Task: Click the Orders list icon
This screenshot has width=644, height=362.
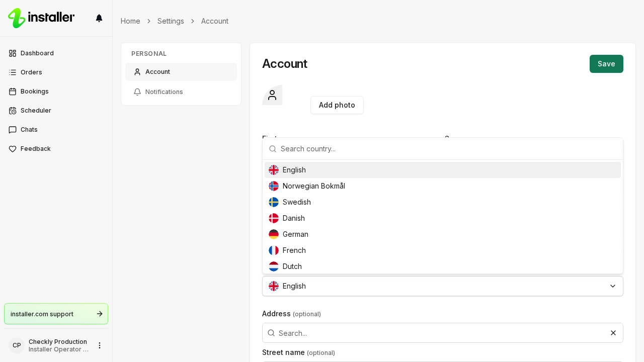Action: pos(13,72)
